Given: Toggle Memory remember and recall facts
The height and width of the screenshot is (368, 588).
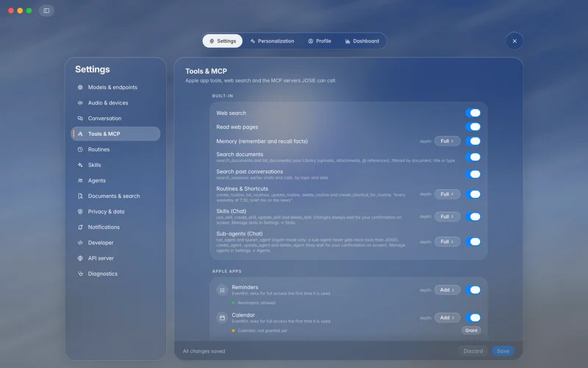Looking at the screenshot, I should click(473, 141).
